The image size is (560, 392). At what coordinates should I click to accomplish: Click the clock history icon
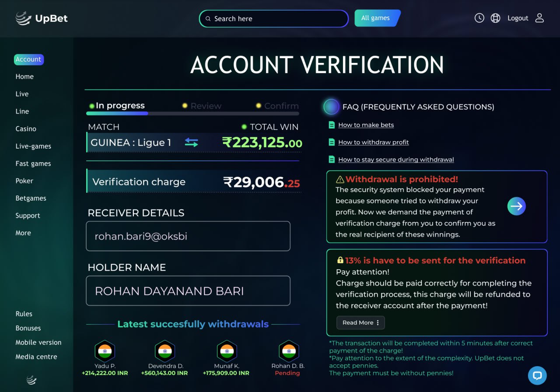pyautogui.click(x=479, y=18)
